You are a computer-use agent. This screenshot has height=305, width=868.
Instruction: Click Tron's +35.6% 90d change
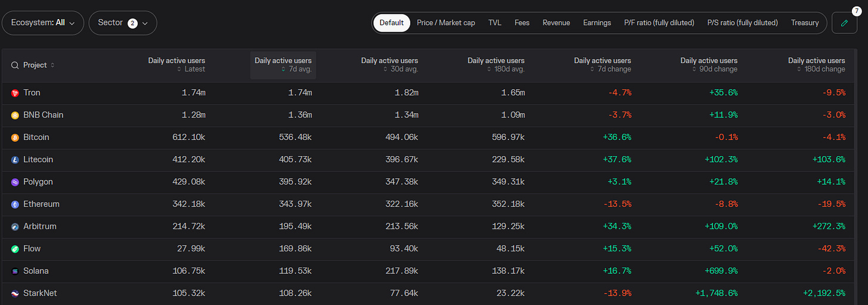point(723,93)
